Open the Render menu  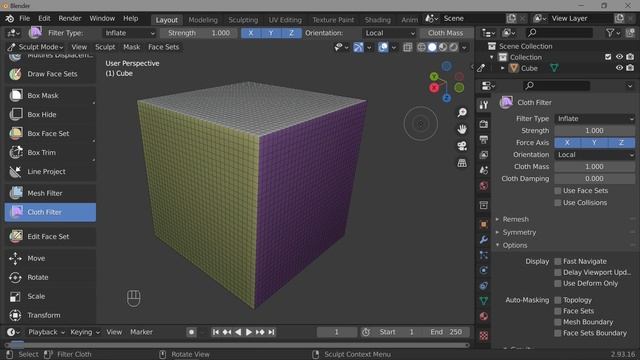[70, 18]
